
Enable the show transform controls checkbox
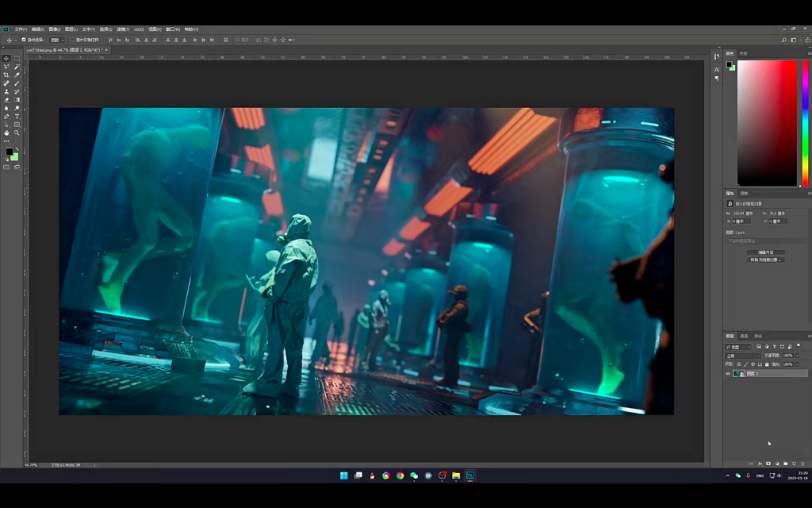(x=72, y=39)
